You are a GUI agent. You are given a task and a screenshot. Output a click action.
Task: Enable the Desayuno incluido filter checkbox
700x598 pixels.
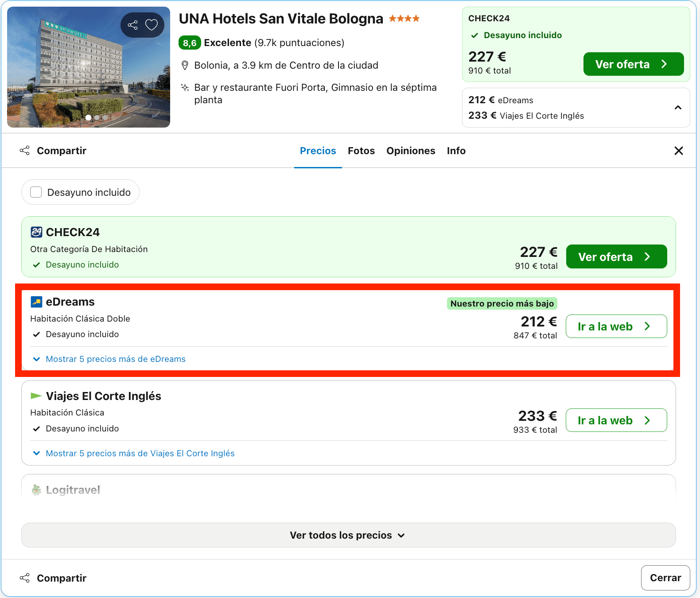pos(36,192)
